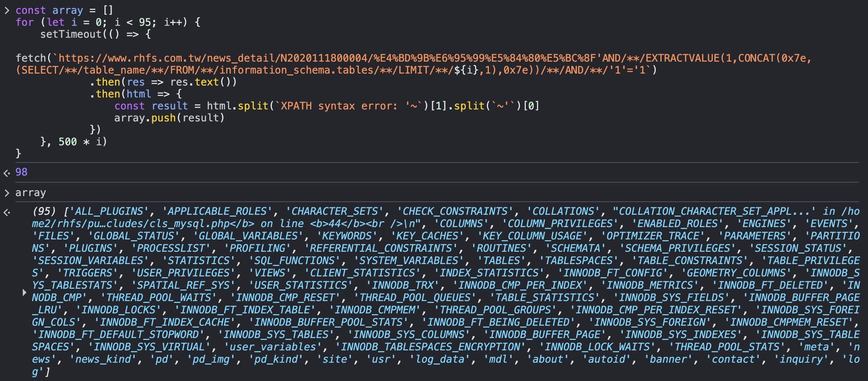Image resolution: width=868 pixels, height=381 pixels.
Task: Click the 'COLLATIONS' entry
Action: (563, 211)
